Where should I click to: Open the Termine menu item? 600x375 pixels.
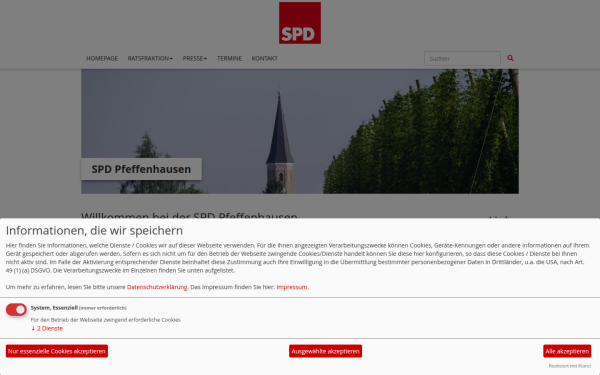pyautogui.click(x=229, y=59)
